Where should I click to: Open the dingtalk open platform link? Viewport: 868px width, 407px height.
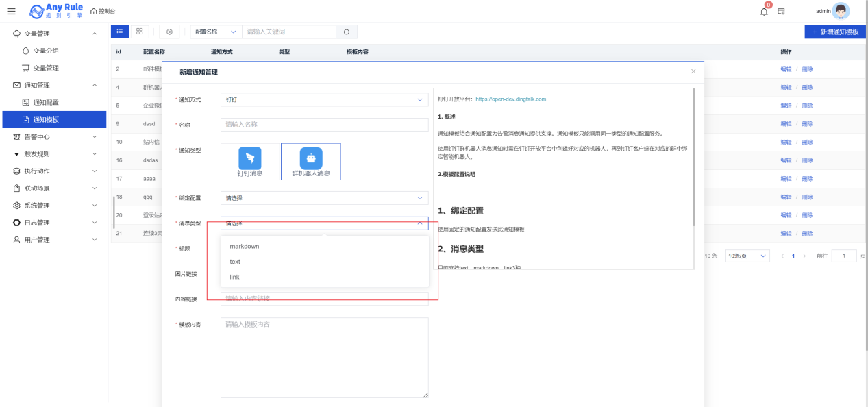coord(510,99)
